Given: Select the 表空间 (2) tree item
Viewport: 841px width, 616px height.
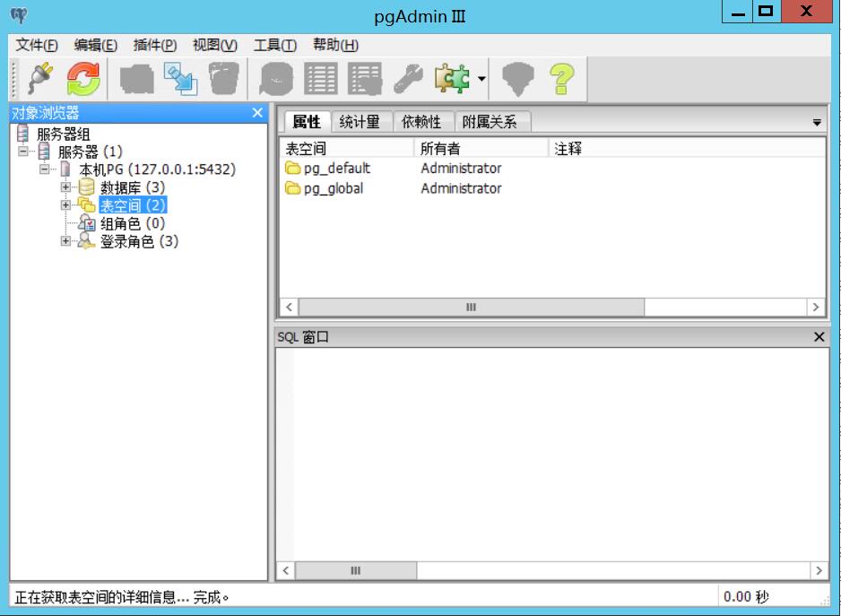Looking at the screenshot, I should pos(133,205).
